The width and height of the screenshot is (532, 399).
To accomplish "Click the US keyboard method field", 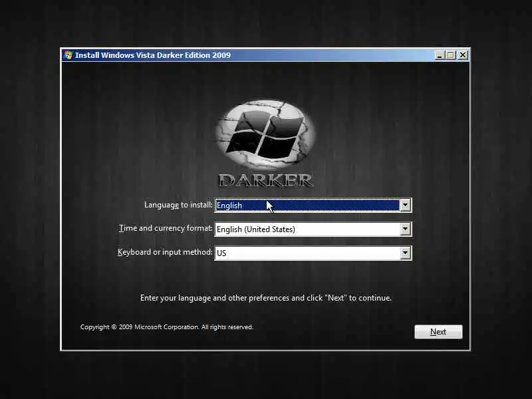I will [x=313, y=253].
